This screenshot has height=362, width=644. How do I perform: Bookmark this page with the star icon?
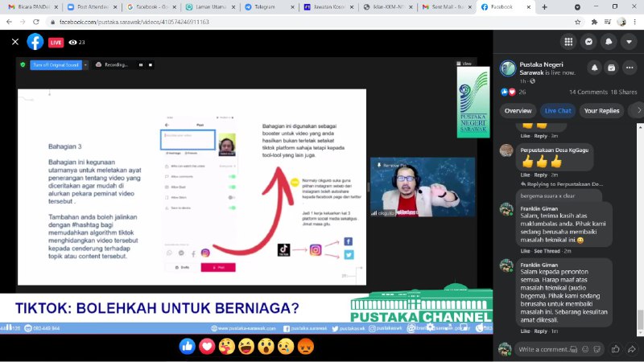pos(577,22)
